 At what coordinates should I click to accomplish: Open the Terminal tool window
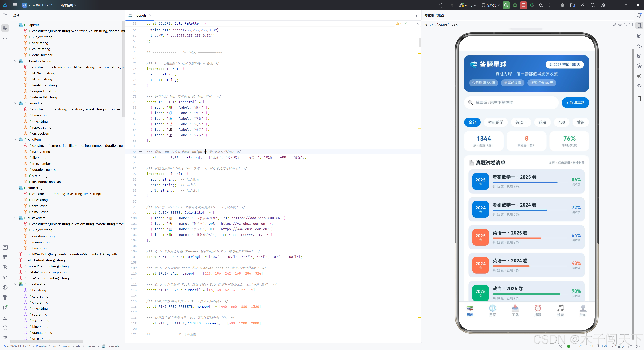(5, 317)
